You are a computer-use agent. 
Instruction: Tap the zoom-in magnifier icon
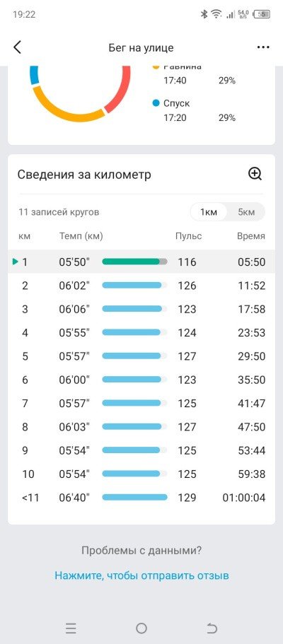255,174
